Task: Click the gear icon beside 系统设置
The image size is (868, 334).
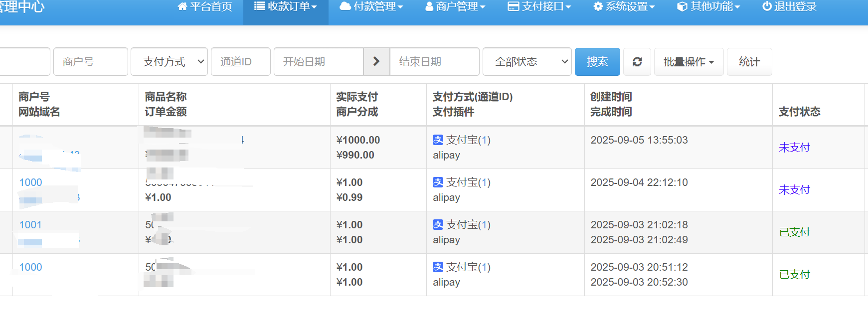Action: click(598, 6)
